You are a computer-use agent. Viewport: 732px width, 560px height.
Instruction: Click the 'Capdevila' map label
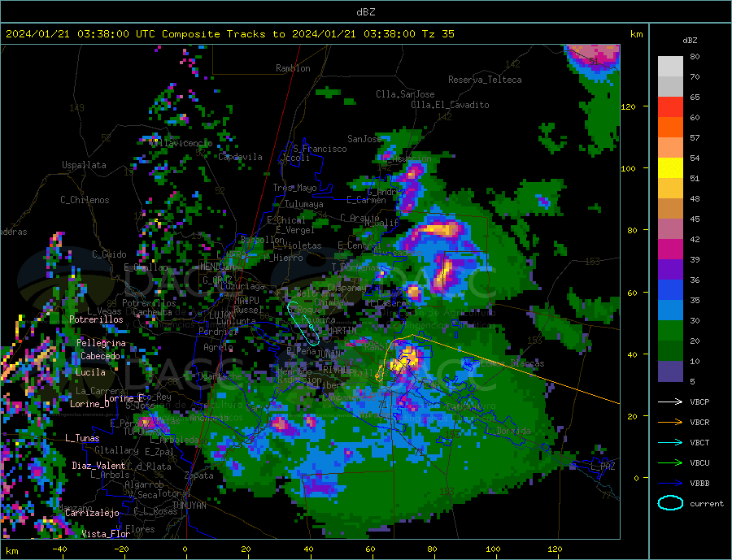240,157
